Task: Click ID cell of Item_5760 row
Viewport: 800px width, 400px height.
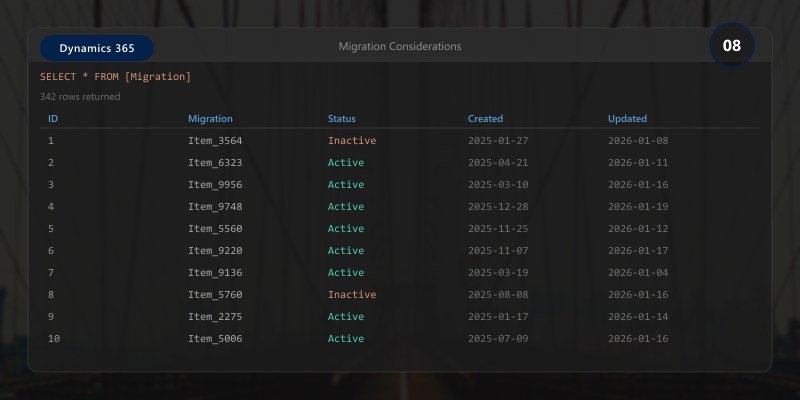Action: click(x=51, y=294)
